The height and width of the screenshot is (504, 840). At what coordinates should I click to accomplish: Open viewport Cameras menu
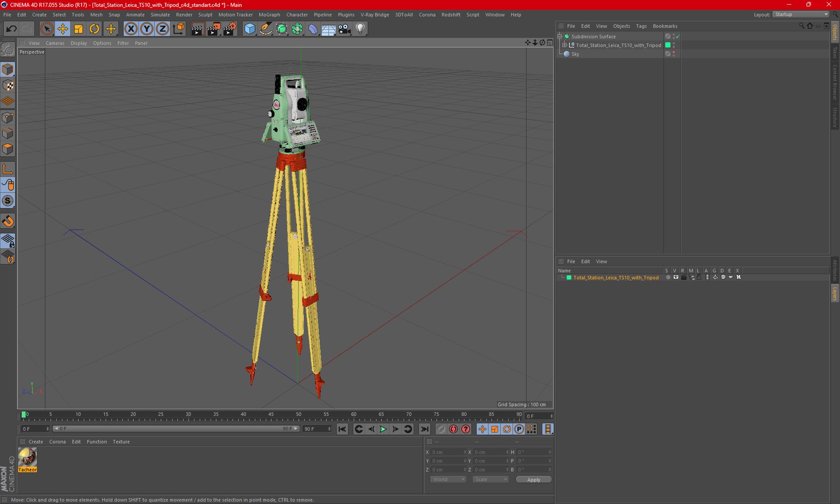[x=55, y=43]
